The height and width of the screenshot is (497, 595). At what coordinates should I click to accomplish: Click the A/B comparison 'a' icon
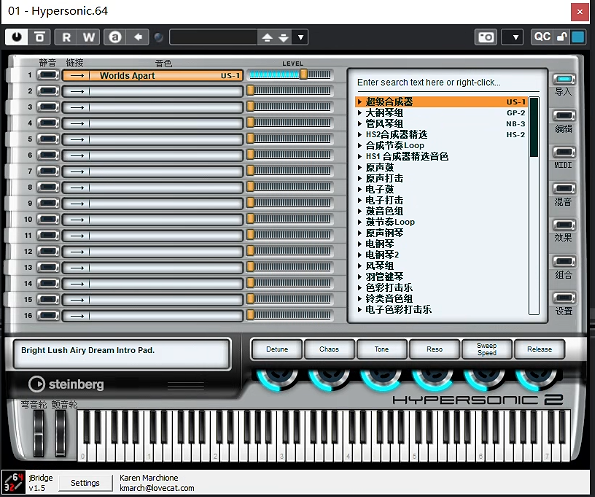pos(115,37)
